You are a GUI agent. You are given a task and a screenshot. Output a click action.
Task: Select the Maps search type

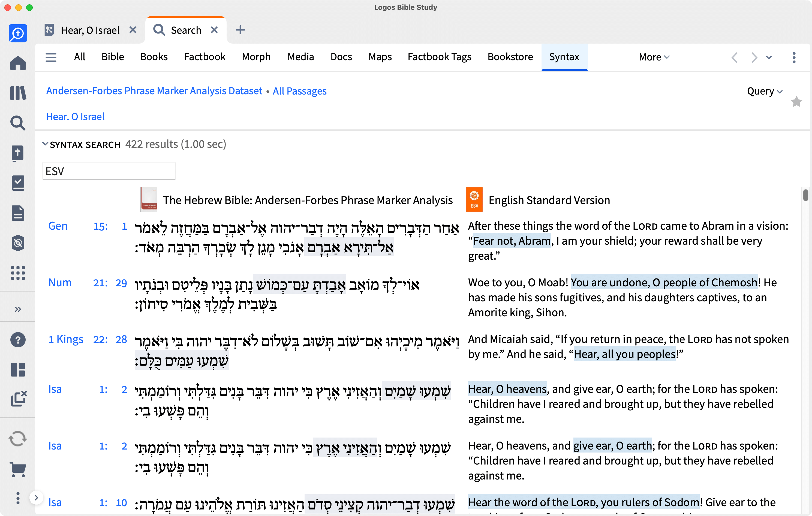click(x=380, y=57)
